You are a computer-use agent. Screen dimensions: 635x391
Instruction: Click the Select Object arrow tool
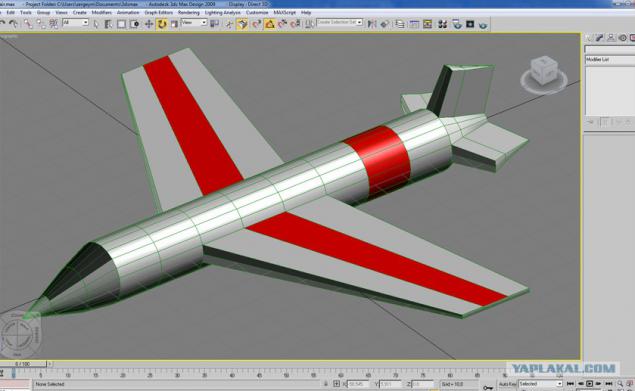coord(96,24)
